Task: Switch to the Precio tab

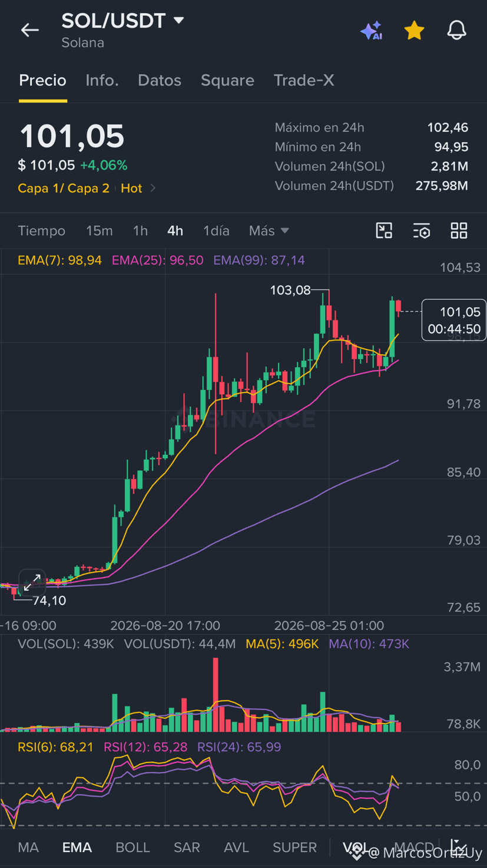Action: pos(42,80)
